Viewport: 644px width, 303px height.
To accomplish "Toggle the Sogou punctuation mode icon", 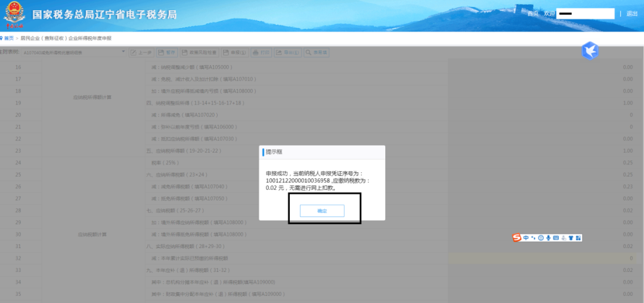I will [533, 238].
